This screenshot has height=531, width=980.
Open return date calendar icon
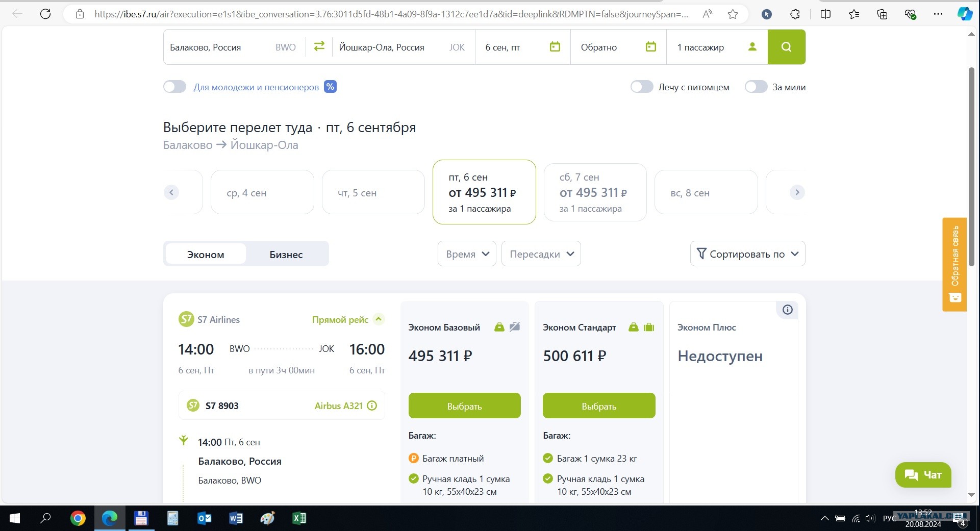pos(650,47)
